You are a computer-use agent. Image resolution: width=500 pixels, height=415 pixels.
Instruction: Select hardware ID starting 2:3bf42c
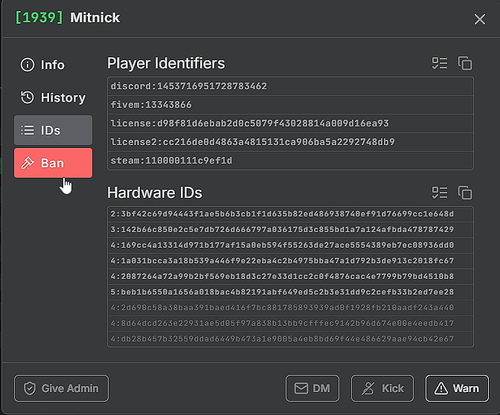[x=290, y=214]
